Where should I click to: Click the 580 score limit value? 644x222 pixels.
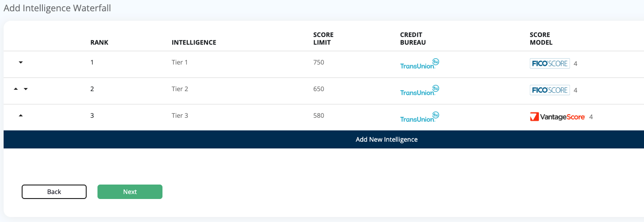coord(319,116)
